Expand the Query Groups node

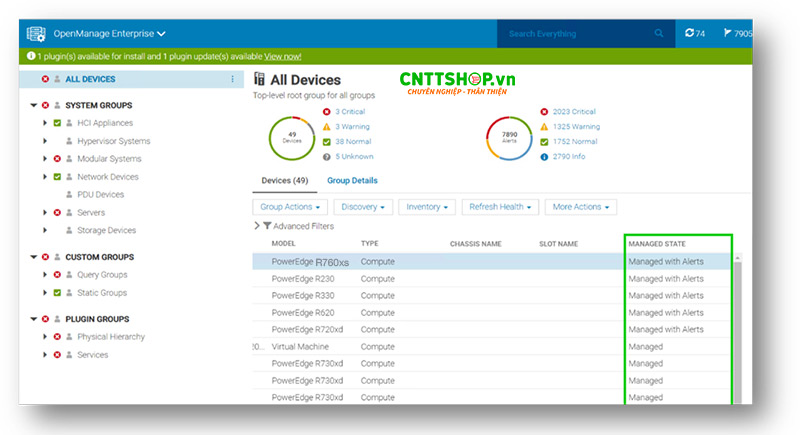[x=45, y=274]
